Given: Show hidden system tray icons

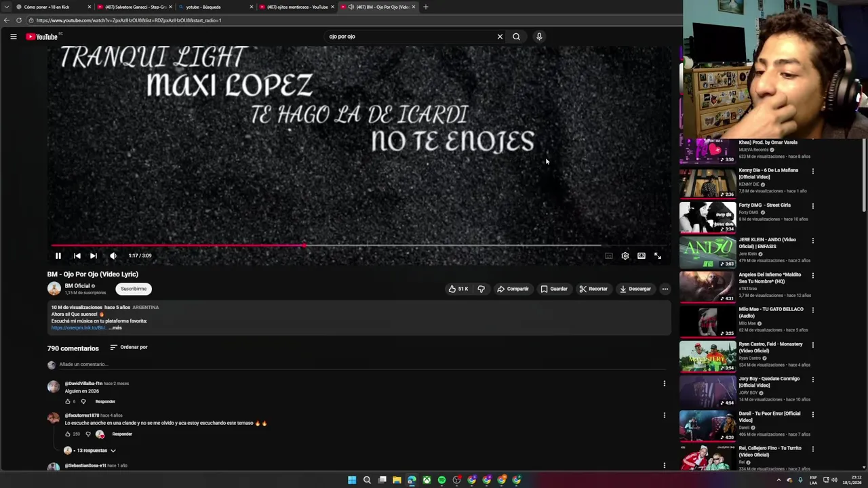Looking at the screenshot, I should [x=778, y=480].
